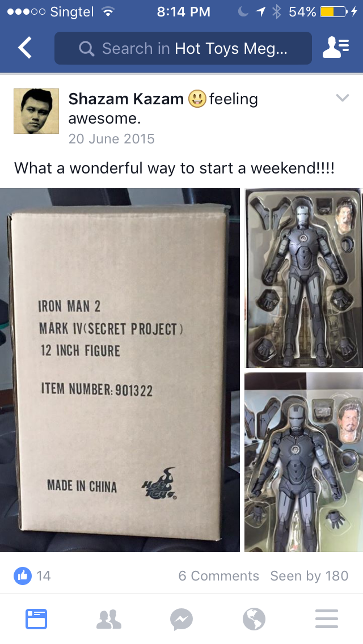The image size is (363, 644).
Task: Tap the back arrow in header
Action: click(x=24, y=48)
